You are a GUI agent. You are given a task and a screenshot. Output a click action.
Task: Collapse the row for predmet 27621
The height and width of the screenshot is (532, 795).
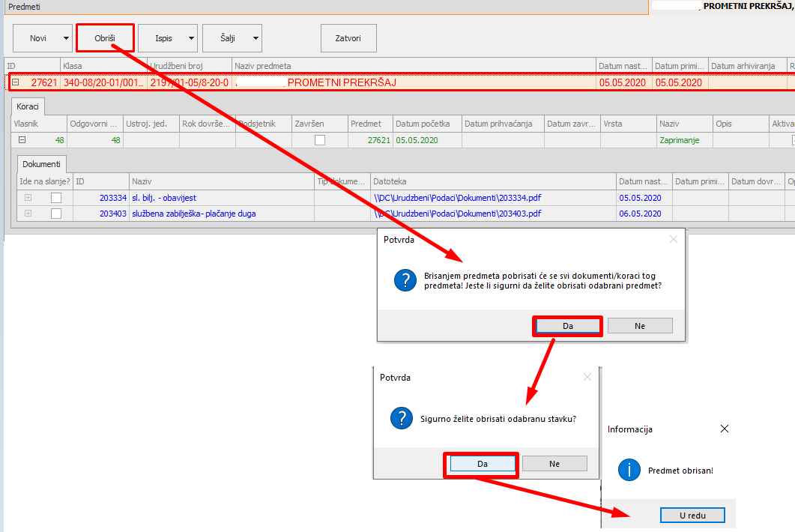coord(16,82)
